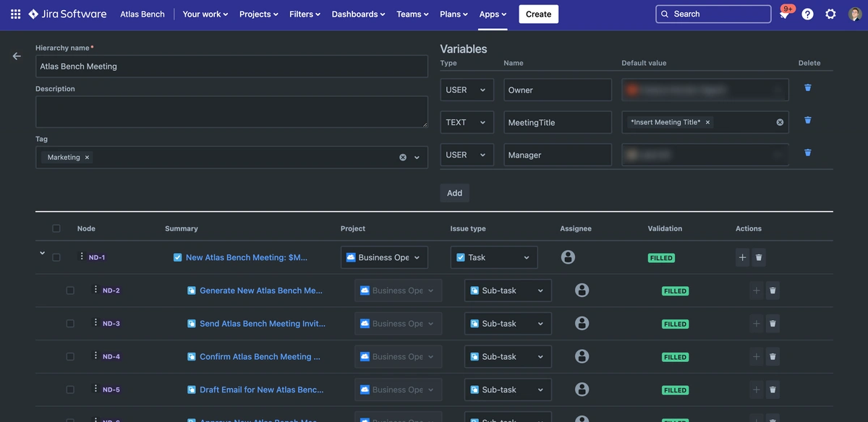This screenshot has width=868, height=422.
Task: Open the settings gear icon
Action: 830,14
